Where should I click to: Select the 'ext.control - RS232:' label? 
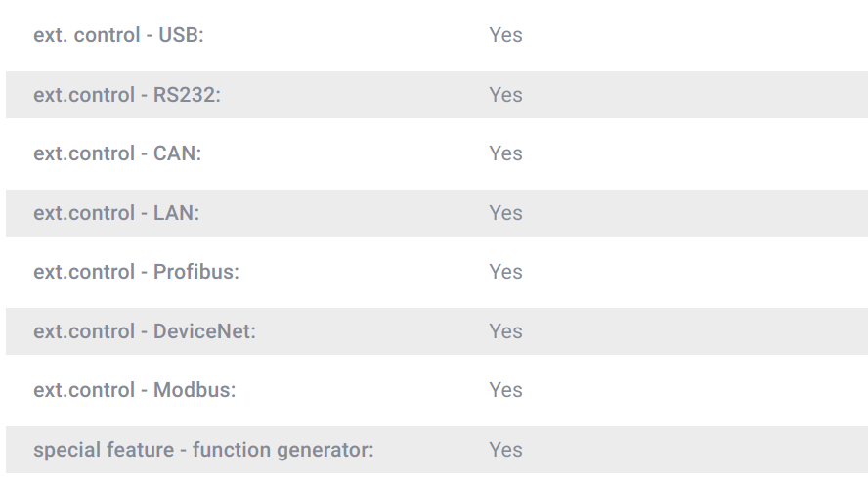coord(128,95)
